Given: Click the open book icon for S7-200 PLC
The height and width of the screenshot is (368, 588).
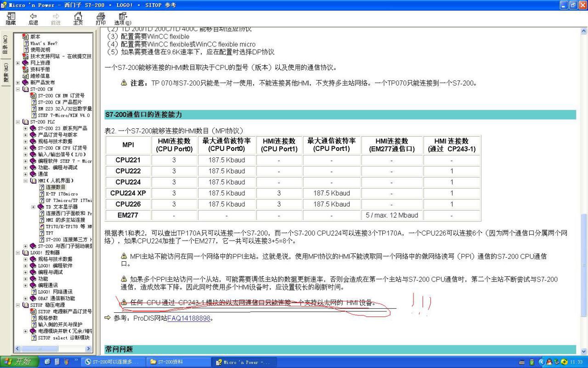Looking at the screenshot, I should (x=25, y=122).
